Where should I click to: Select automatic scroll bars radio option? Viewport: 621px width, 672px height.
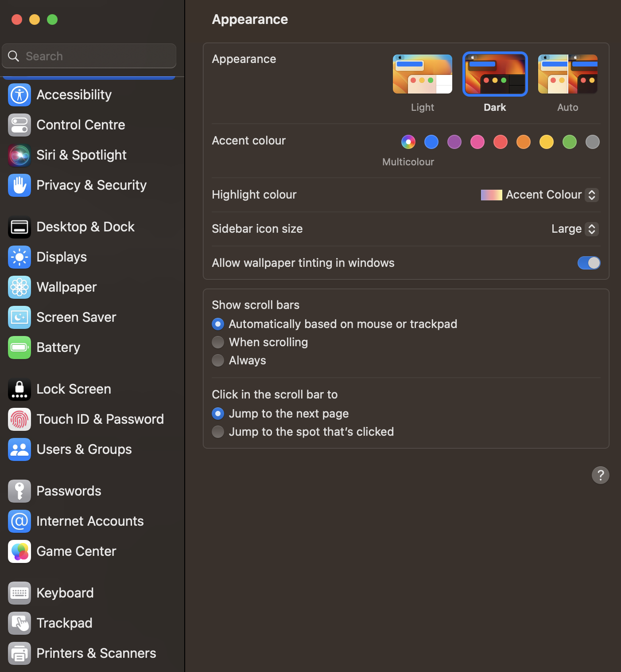(218, 324)
